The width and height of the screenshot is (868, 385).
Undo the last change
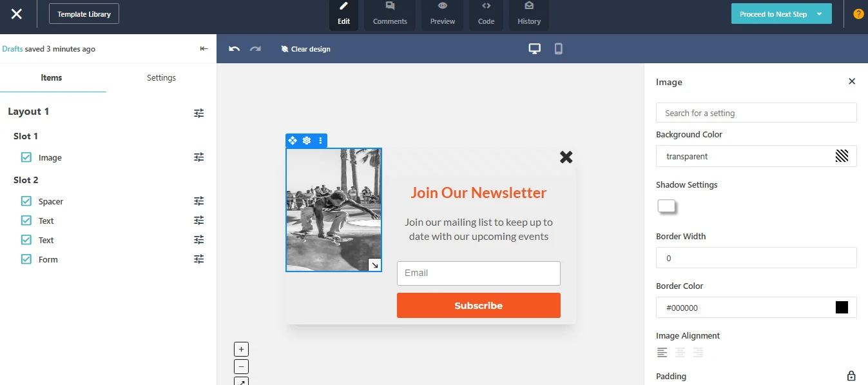tap(235, 49)
